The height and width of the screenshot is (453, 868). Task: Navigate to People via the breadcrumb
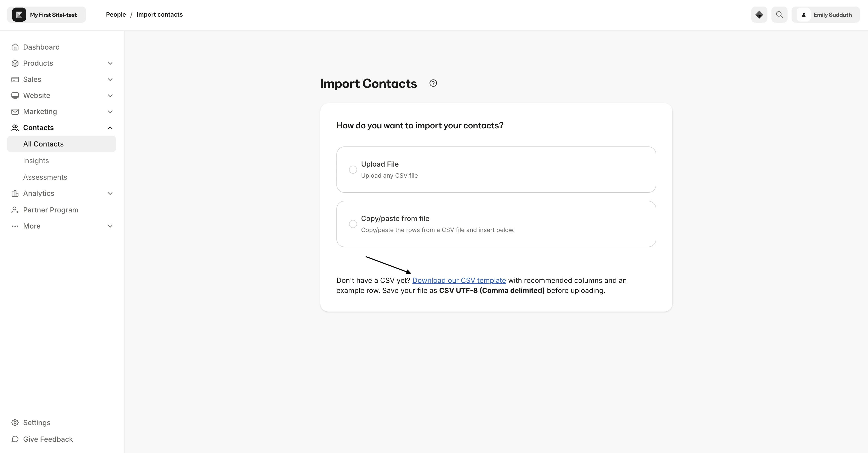coord(116,14)
